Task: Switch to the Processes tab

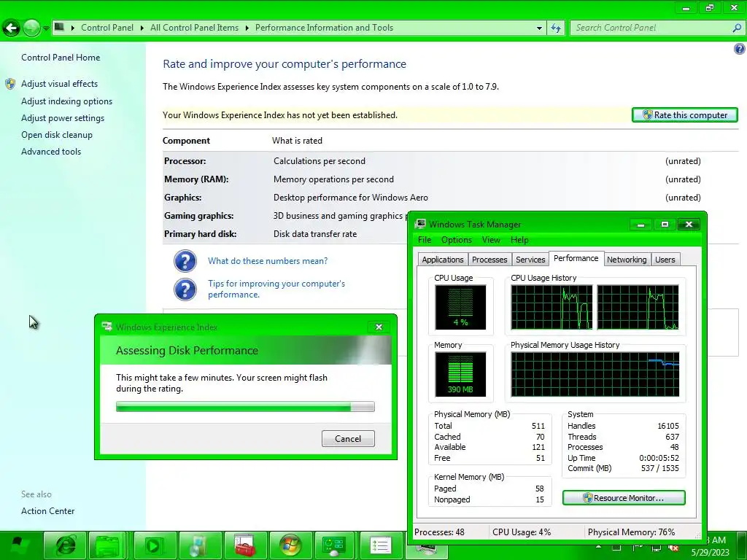Action: tap(489, 260)
